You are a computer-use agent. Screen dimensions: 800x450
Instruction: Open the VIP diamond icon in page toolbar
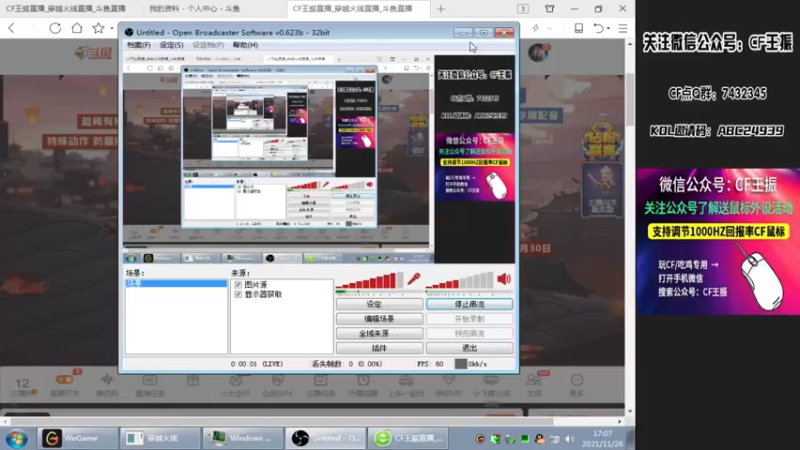[448, 385]
